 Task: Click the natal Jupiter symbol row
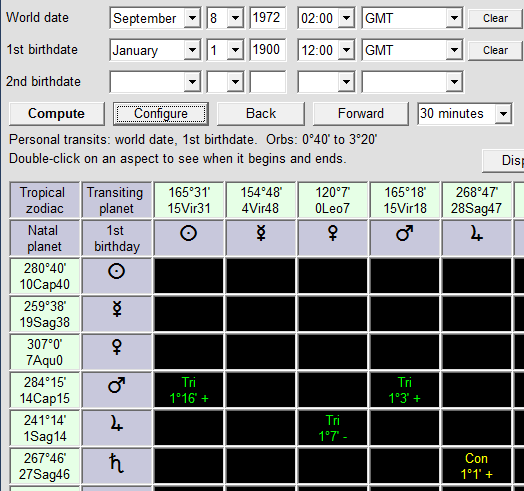click(117, 428)
